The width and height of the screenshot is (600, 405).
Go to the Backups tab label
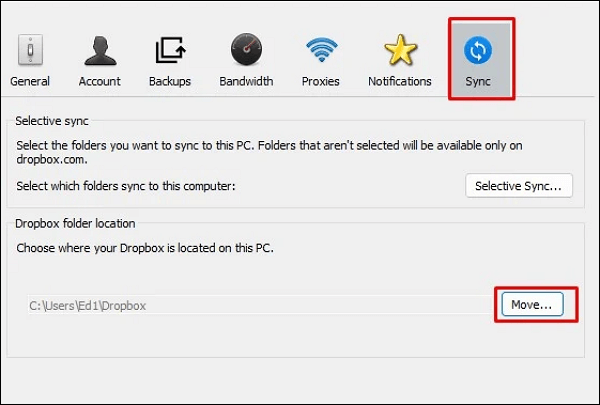169,81
